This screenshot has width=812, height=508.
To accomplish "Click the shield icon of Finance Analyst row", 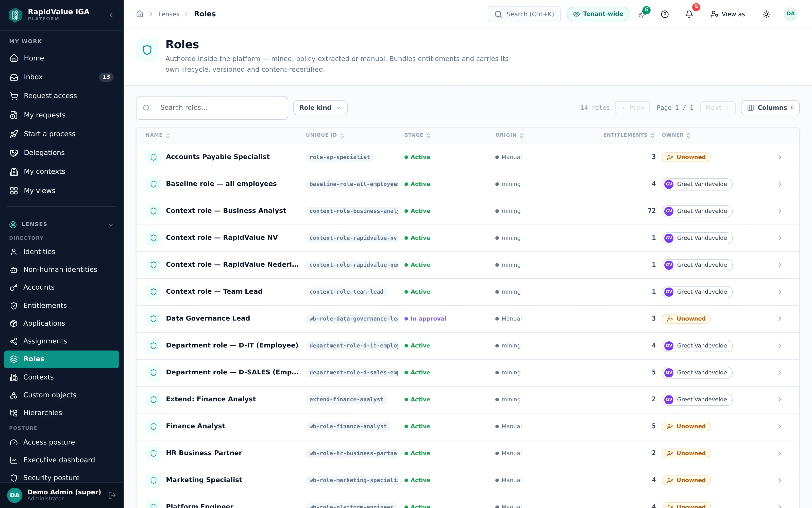I will click(x=153, y=426).
